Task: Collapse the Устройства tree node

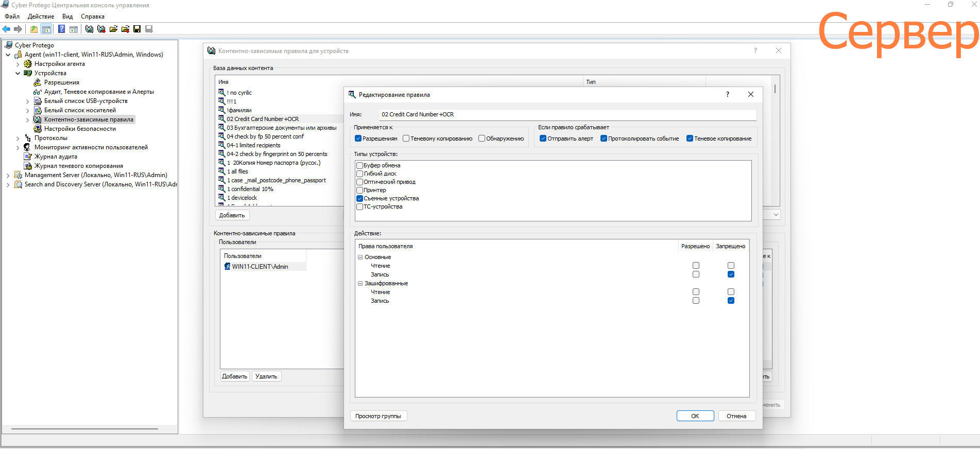Action: [18, 73]
